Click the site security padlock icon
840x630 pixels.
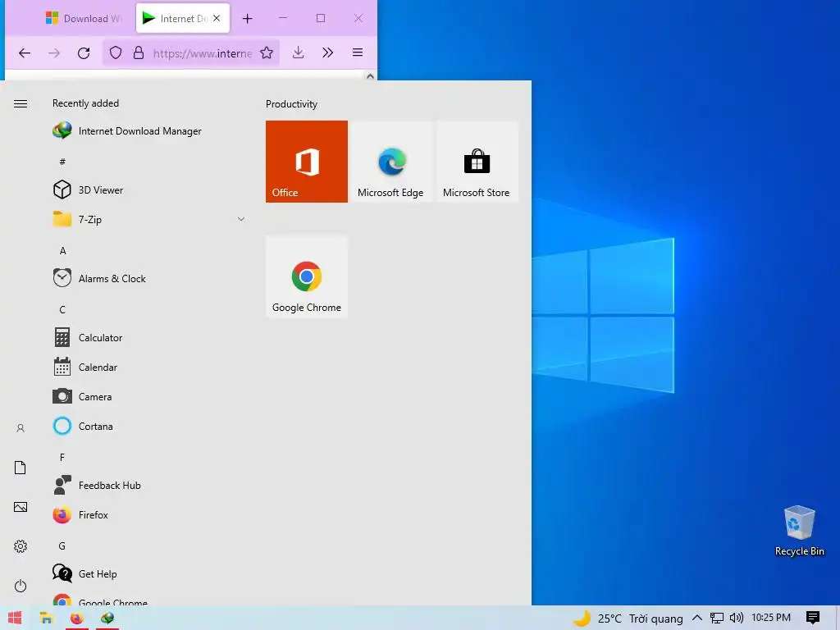point(138,52)
